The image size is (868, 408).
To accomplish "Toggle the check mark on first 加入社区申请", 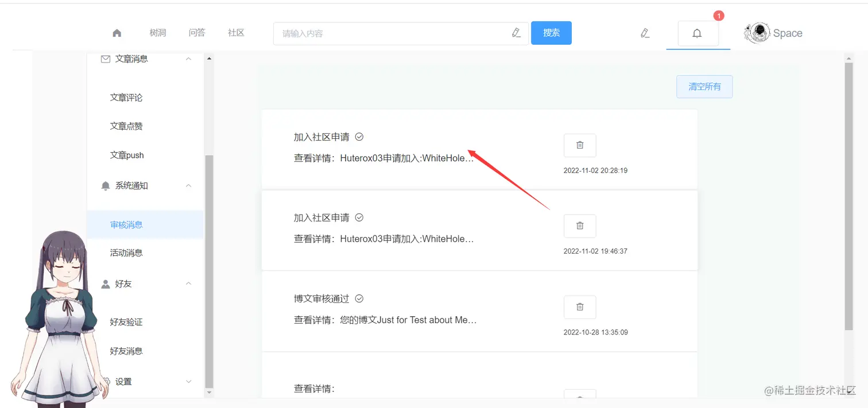I will (359, 137).
